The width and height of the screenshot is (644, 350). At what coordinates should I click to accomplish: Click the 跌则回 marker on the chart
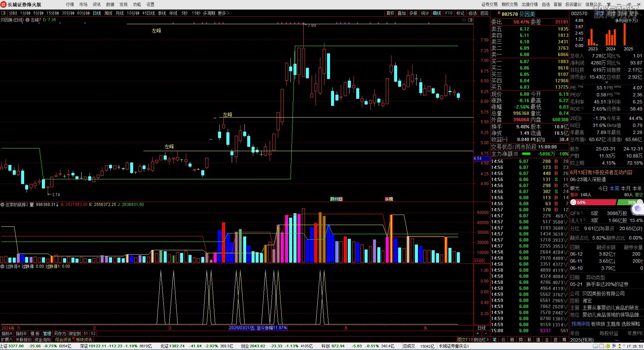click(336, 199)
